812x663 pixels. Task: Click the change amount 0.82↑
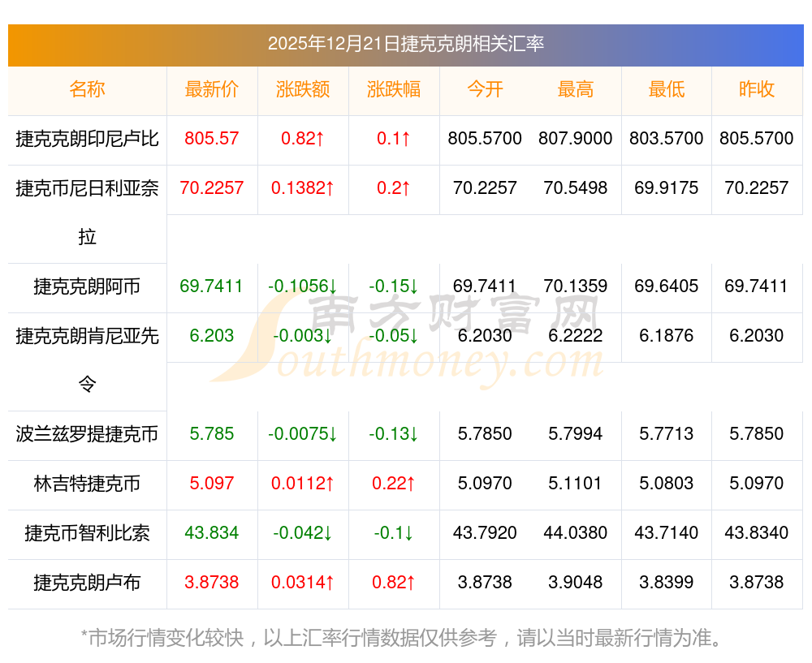coord(303,139)
